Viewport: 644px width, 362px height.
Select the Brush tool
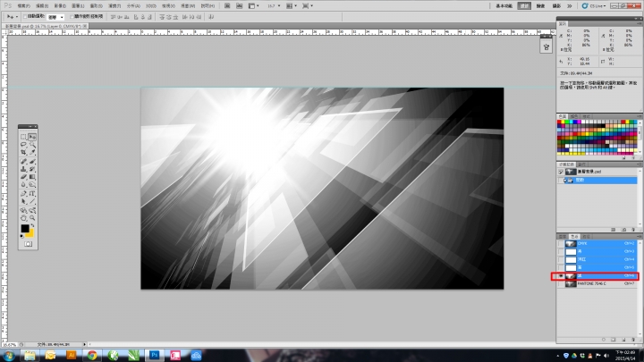(32, 161)
